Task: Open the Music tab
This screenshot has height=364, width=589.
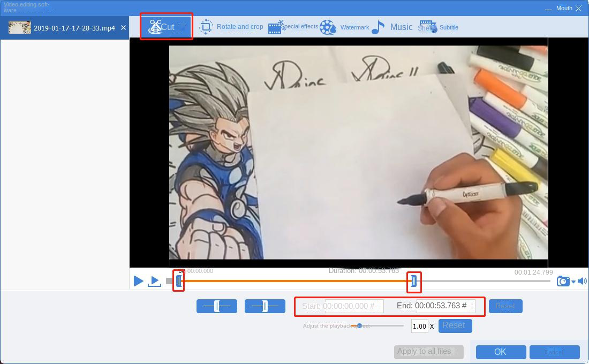Action: [392, 27]
